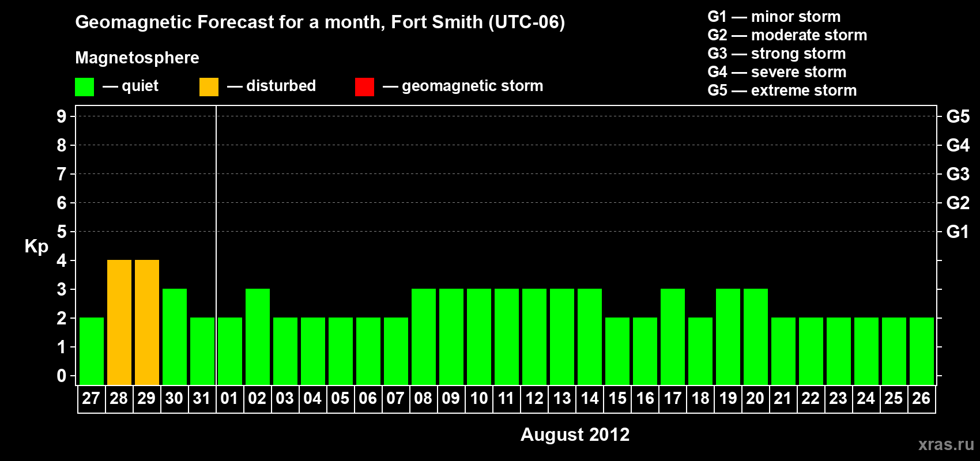980x461 pixels.
Task: Click date label 15 on the axis
Action: pyautogui.click(x=617, y=398)
